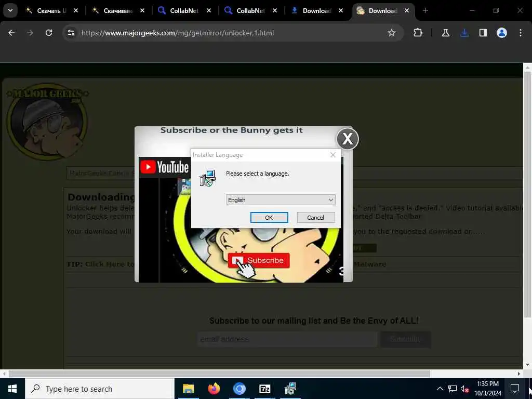The image size is (532, 399).
Task: Click the Type here to search box
Action: coord(99,389)
